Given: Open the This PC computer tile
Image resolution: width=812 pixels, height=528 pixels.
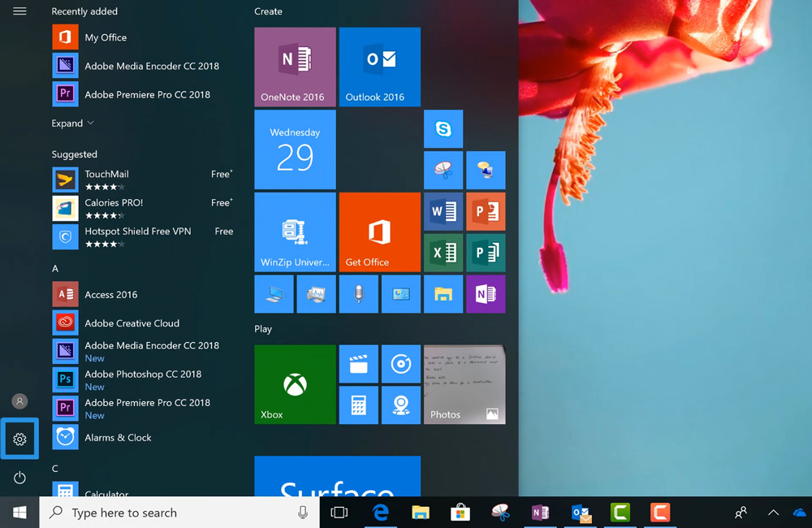Looking at the screenshot, I should pyautogui.click(x=274, y=294).
